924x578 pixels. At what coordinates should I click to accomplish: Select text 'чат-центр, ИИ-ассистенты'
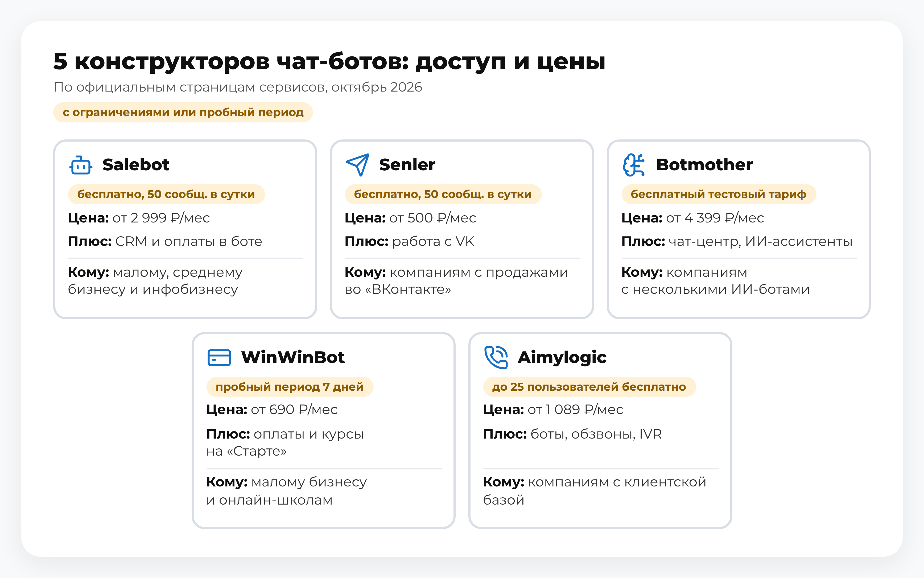(x=760, y=242)
